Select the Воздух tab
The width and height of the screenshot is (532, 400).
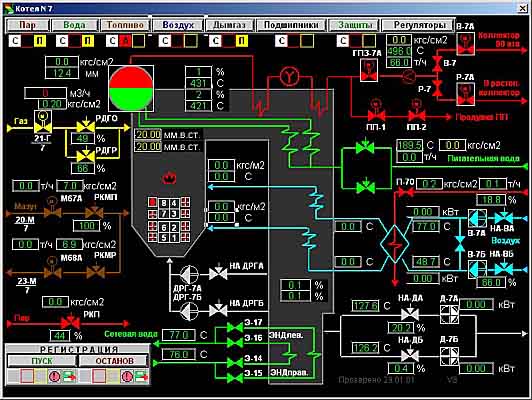pos(178,25)
